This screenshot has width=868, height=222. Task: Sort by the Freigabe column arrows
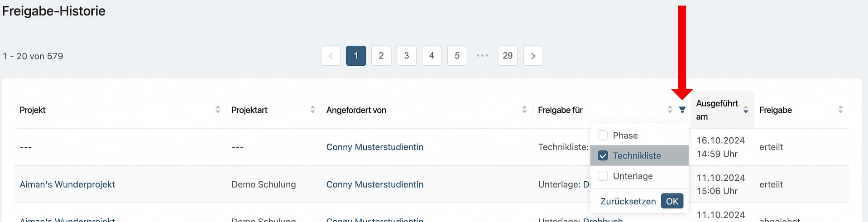tap(840, 110)
